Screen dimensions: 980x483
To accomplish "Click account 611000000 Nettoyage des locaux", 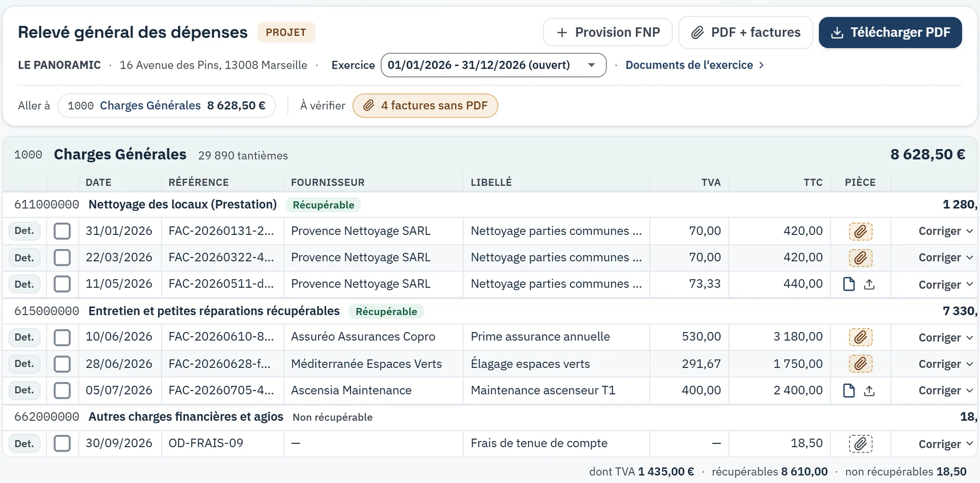I will [x=146, y=204].
